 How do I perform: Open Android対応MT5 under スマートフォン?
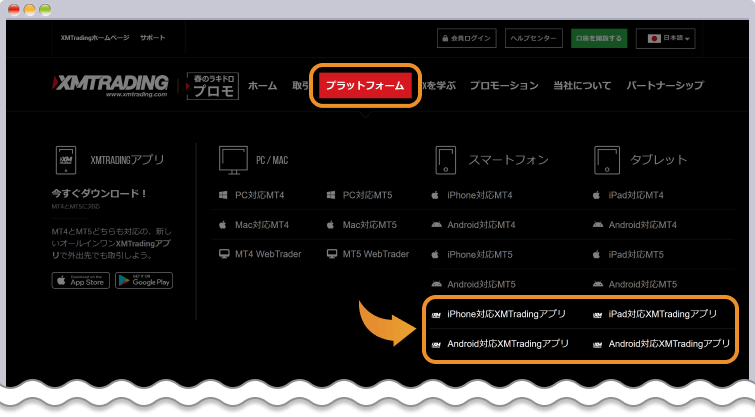(x=481, y=284)
